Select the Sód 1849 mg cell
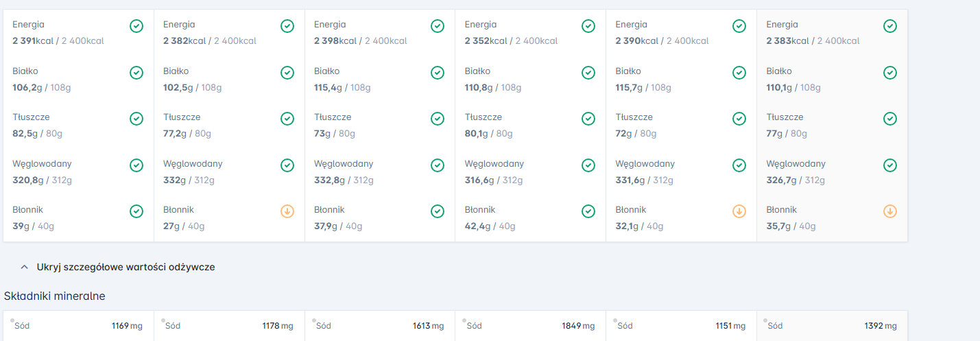Screen dimensions: 980x341 [530, 326]
